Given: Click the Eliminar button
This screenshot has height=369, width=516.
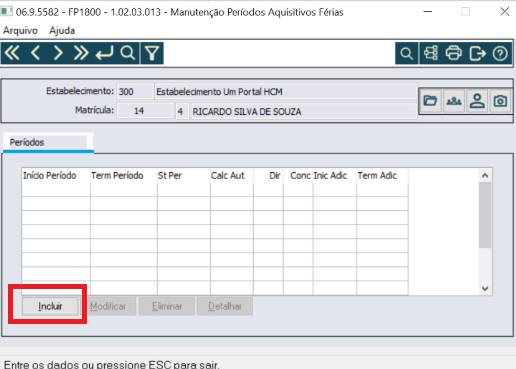Looking at the screenshot, I should point(167,306).
